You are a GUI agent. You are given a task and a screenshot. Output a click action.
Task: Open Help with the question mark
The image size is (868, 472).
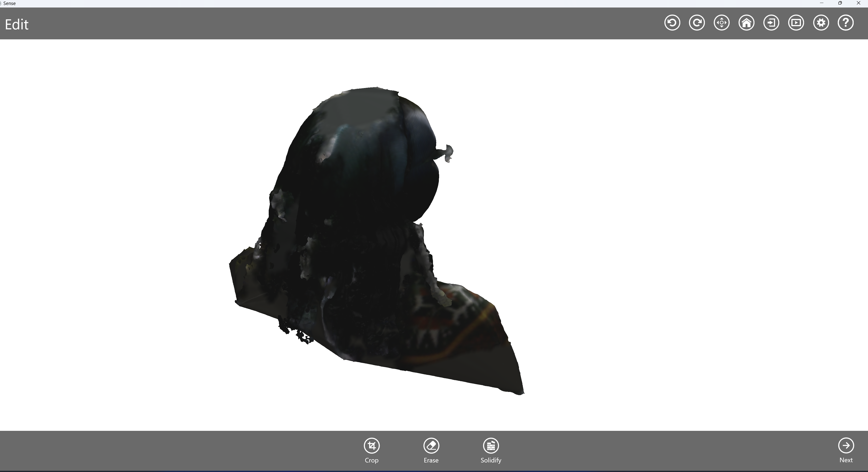(x=845, y=23)
